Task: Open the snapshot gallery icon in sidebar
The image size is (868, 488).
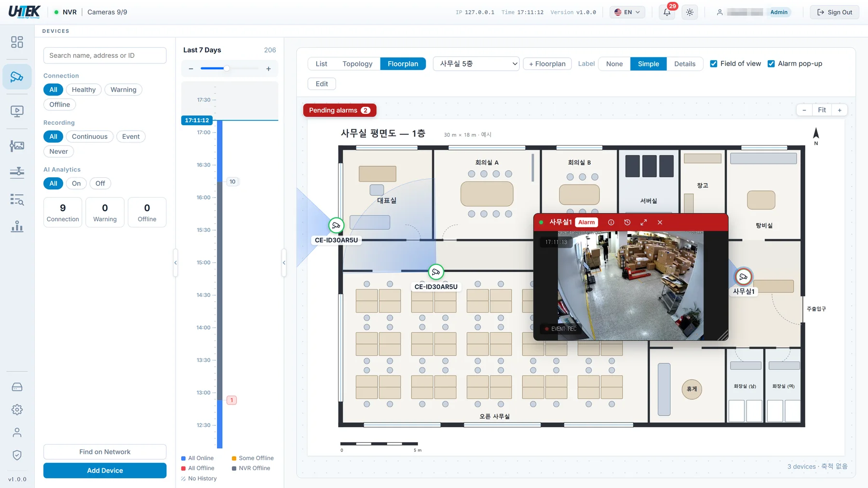Action: click(17, 145)
